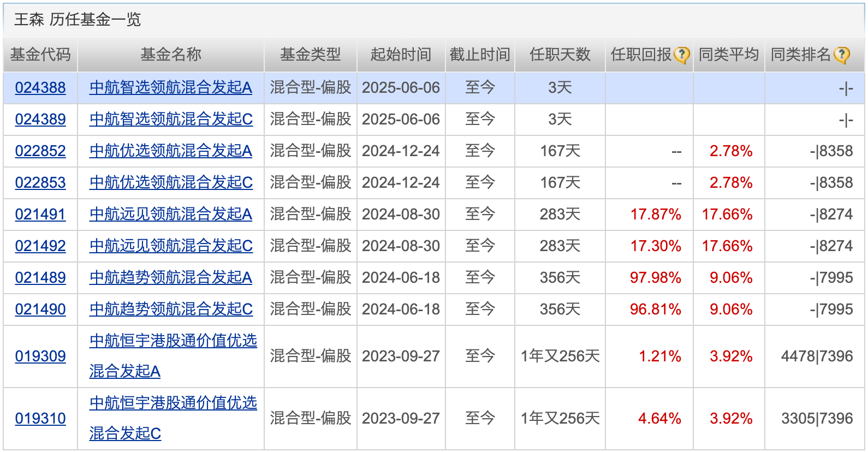The width and height of the screenshot is (868, 452).
Task: Click the 2024-08-30 start date for 021492
Action: (x=401, y=246)
